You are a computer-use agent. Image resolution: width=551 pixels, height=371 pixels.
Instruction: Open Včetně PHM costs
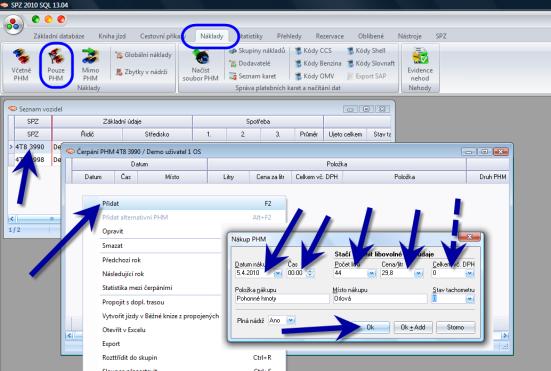[21, 65]
